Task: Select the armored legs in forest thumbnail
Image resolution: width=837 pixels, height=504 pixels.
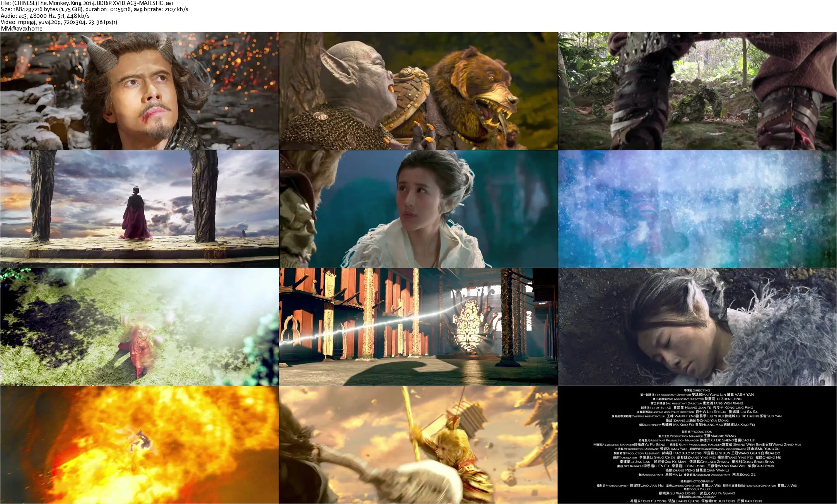Action: (x=697, y=91)
